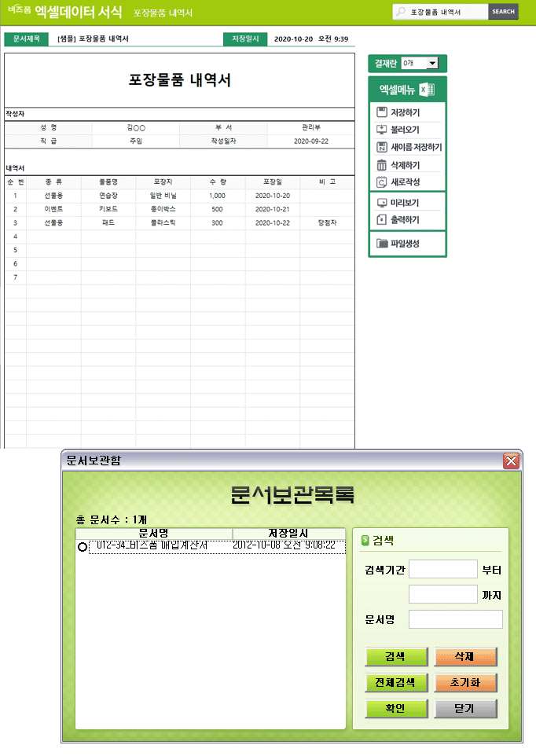
Task: Click the packing date 2020-10-21
Action: (273, 209)
